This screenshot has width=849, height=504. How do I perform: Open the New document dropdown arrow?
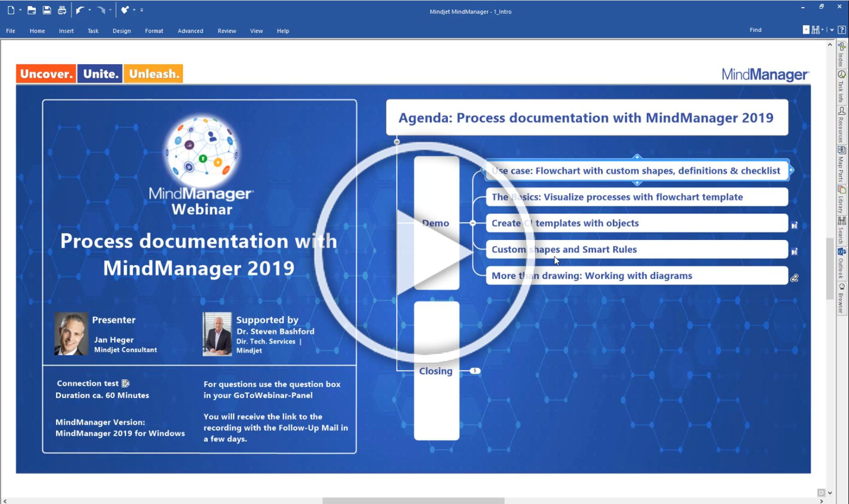pyautogui.click(x=20, y=10)
